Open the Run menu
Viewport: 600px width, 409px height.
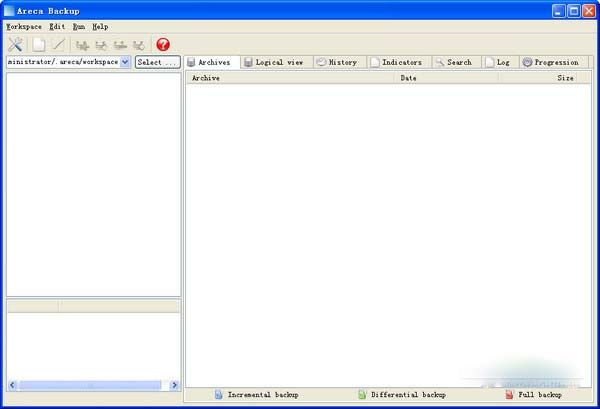click(79, 27)
